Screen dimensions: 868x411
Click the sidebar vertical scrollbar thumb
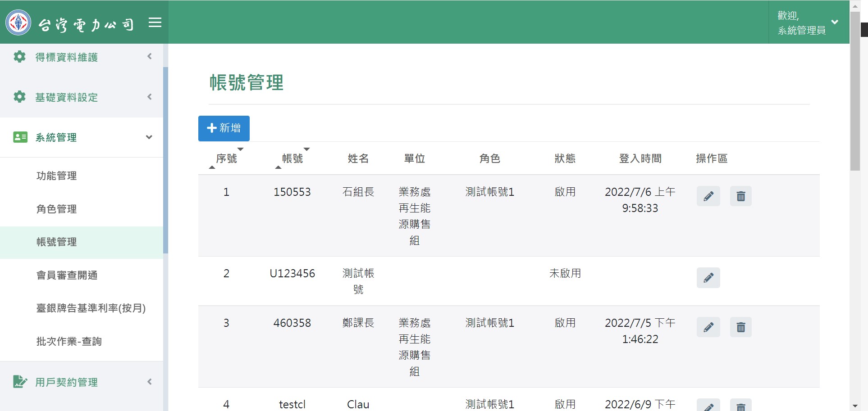point(165,160)
